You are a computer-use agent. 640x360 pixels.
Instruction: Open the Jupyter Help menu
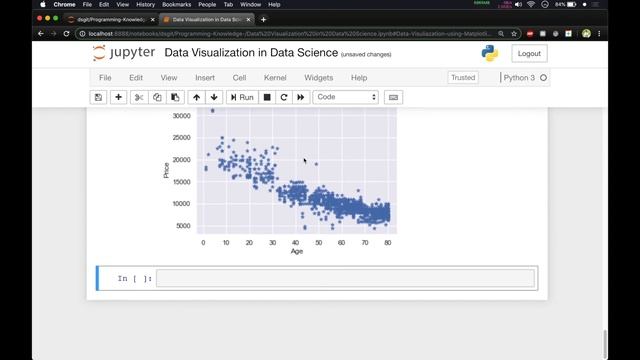[x=359, y=78]
